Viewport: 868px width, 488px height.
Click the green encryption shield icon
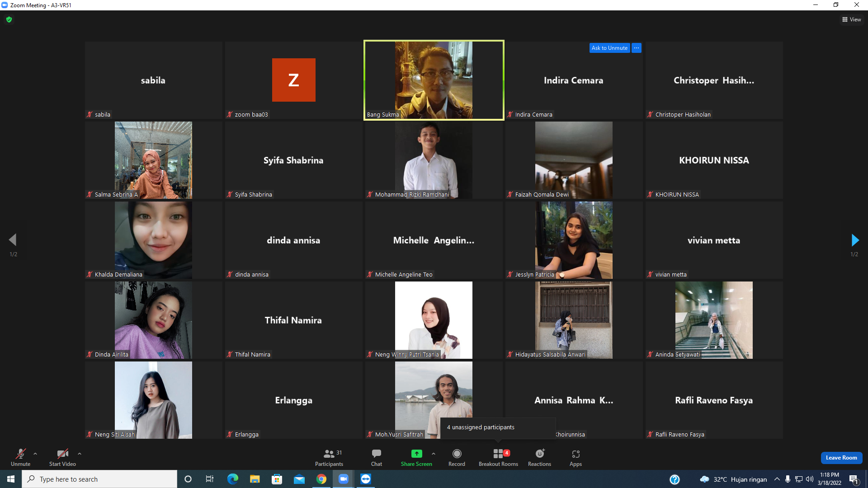(x=9, y=19)
